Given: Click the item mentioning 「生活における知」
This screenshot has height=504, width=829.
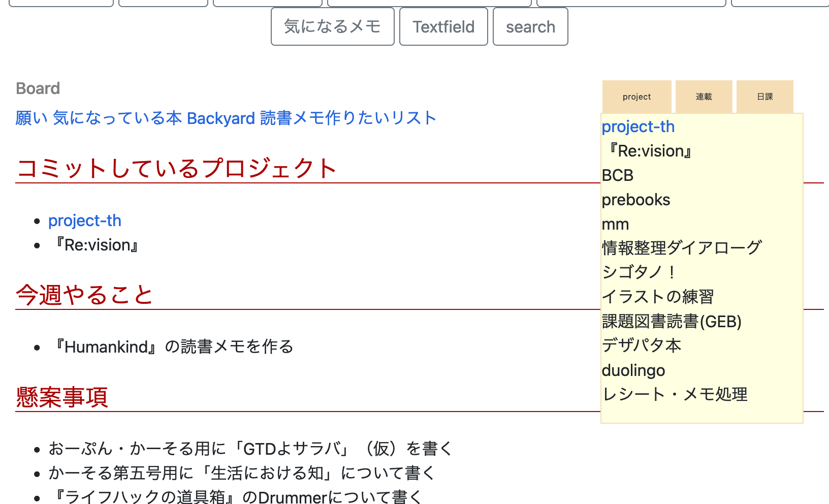Looking at the screenshot, I should [x=242, y=473].
